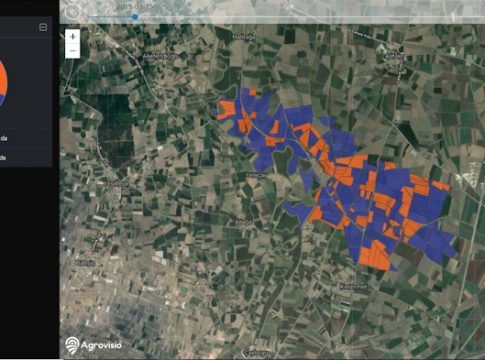
Task: Select the large blue field block in the north
Action: 299,116
